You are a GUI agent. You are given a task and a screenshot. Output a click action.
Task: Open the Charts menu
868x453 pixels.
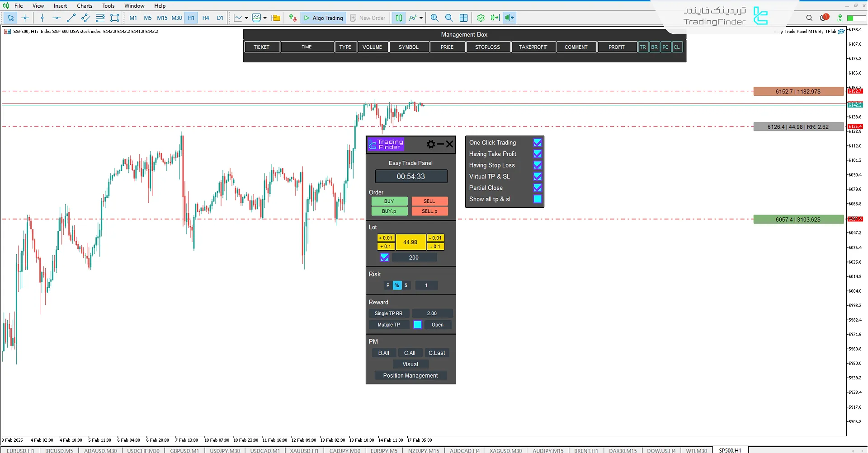(84, 5)
